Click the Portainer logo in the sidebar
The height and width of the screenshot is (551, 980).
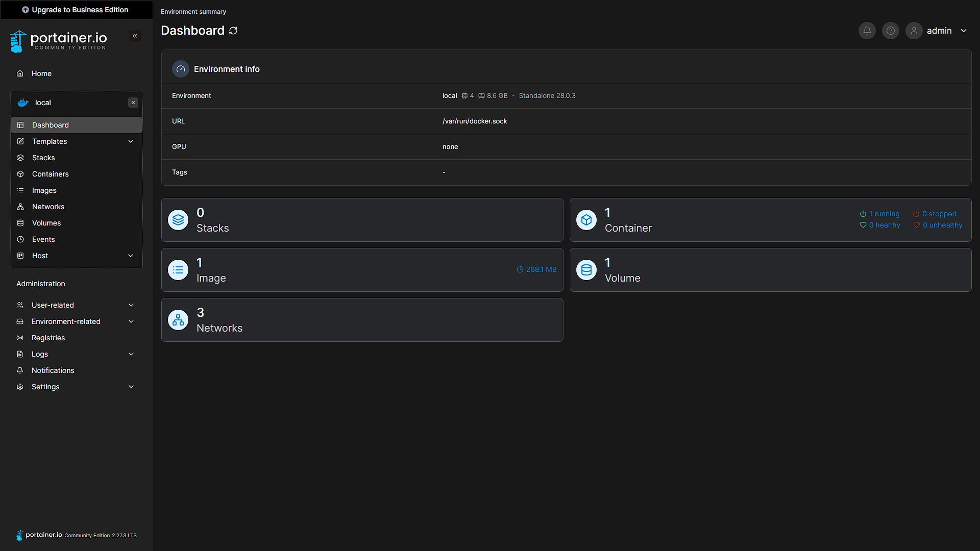(x=58, y=41)
